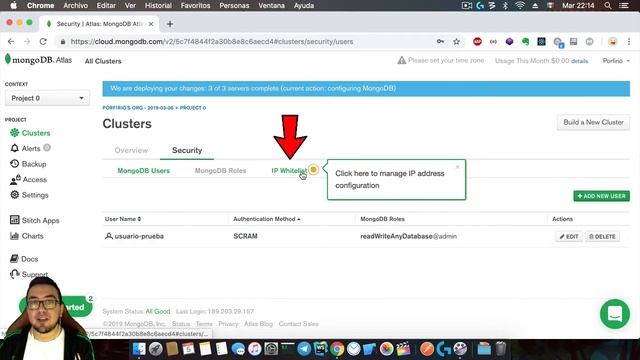This screenshot has width=640, height=360.
Task: Open iTunes from the Dock
Action: (x=254, y=349)
